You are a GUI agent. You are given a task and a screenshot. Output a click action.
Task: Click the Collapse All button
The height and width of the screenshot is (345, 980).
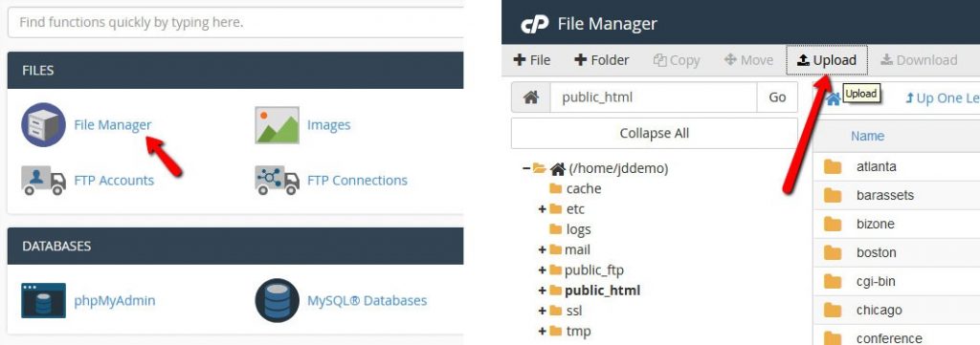(655, 133)
